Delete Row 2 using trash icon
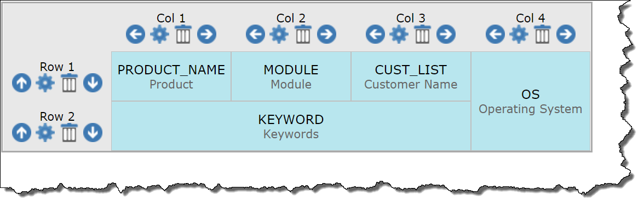 tap(69, 132)
